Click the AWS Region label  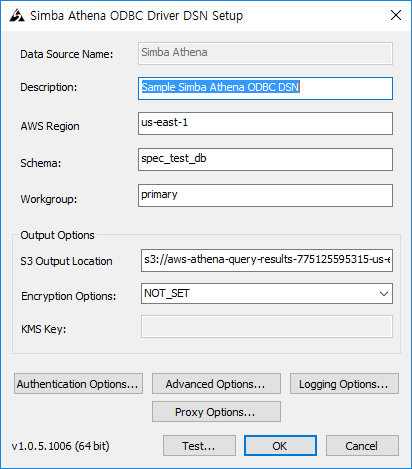click(x=50, y=126)
